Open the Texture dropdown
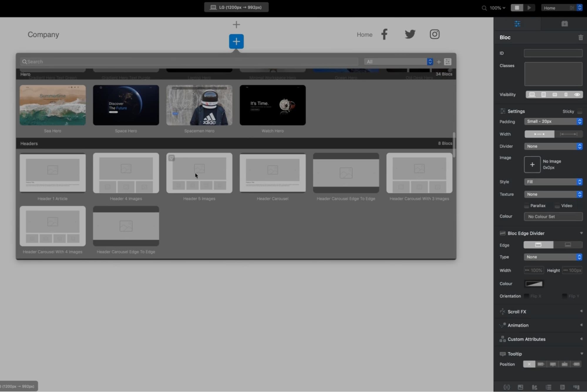The width and height of the screenshot is (587, 392). click(553, 194)
